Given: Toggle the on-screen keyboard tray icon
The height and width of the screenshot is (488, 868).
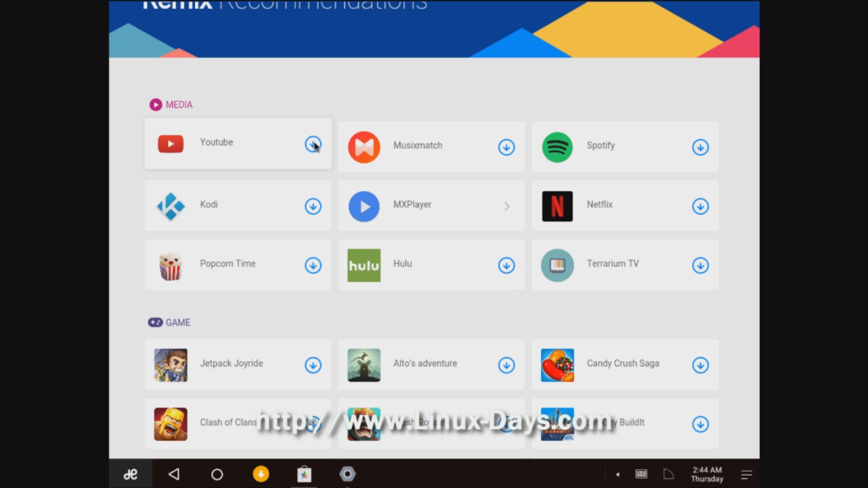Looking at the screenshot, I should click(x=641, y=474).
